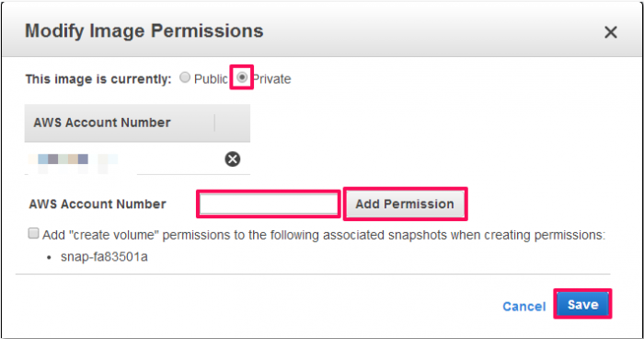Click the Private option label text
This screenshot has height=339, width=644.
[x=271, y=78]
